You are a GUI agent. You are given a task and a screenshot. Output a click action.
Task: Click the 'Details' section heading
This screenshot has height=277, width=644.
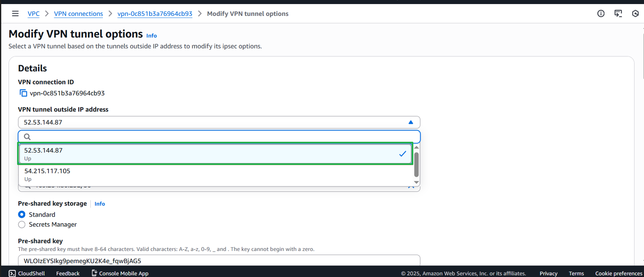coord(33,68)
